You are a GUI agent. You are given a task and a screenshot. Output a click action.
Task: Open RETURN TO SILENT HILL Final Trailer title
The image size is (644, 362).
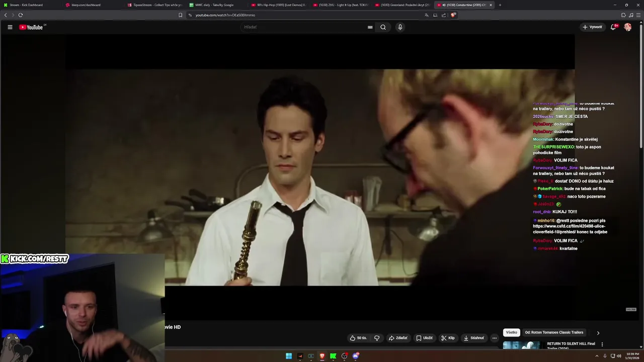coord(571,346)
